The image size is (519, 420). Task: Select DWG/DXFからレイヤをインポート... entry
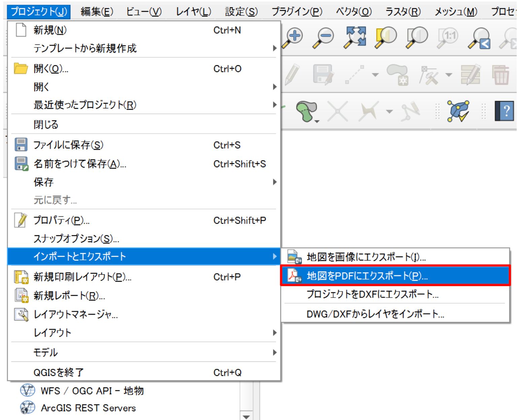click(395, 314)
